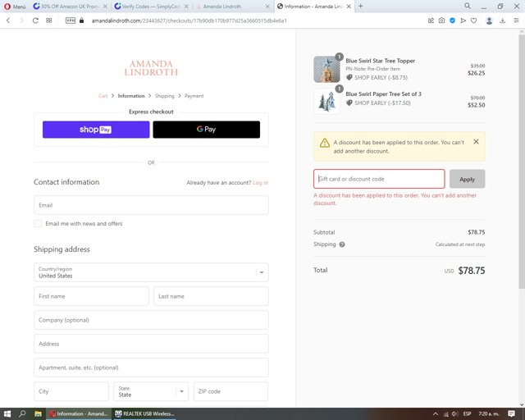Add page to bookmarks heart icon
This screenshot has width=525, height=420.
click(474, 21)
